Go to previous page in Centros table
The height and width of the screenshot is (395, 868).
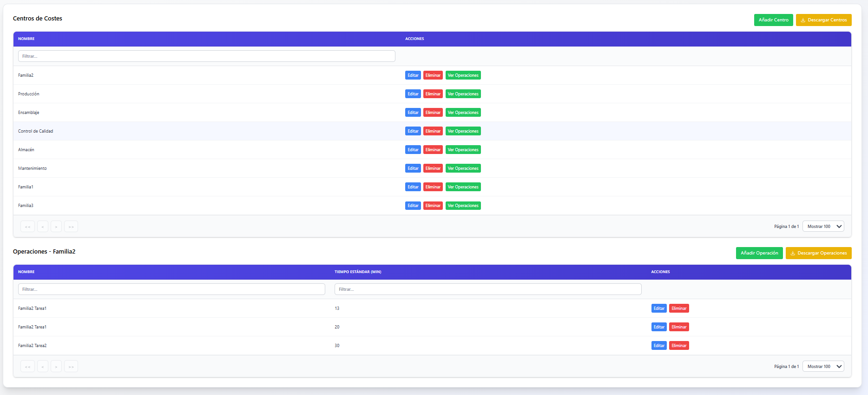click(x=43, y=227)
